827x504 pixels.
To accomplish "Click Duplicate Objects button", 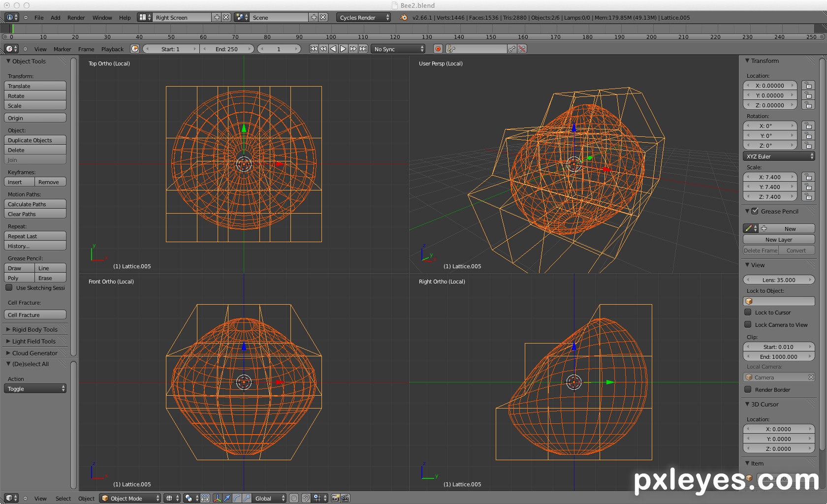I will tap(35, 140).
